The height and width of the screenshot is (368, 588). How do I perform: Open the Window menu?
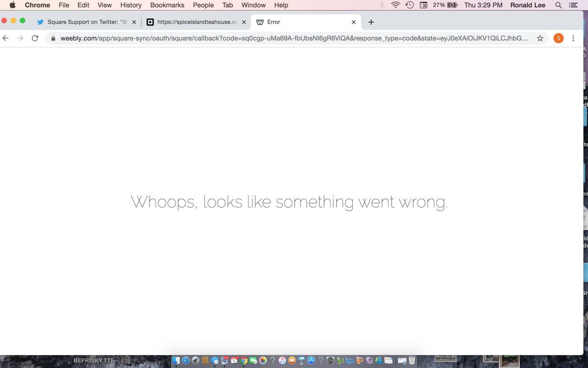[253, 5]
